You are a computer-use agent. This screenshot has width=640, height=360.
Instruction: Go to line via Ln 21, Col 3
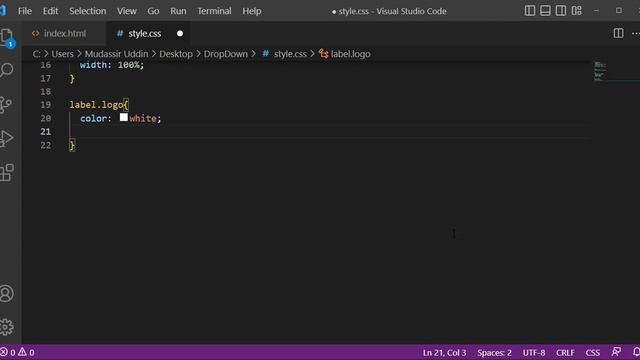point(444,352)
